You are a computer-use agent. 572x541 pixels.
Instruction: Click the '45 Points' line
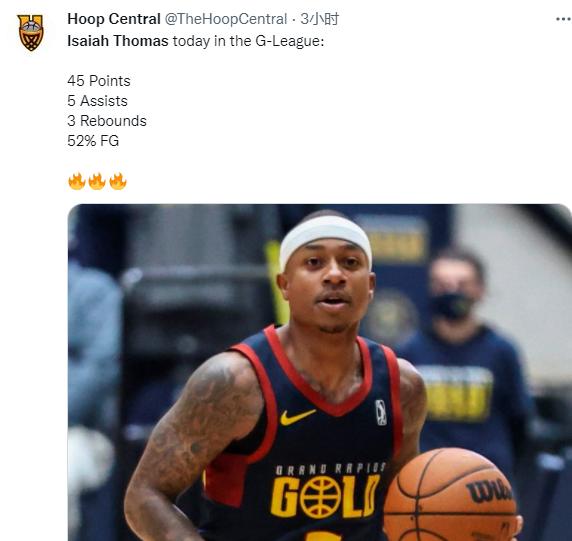(98, 81)
